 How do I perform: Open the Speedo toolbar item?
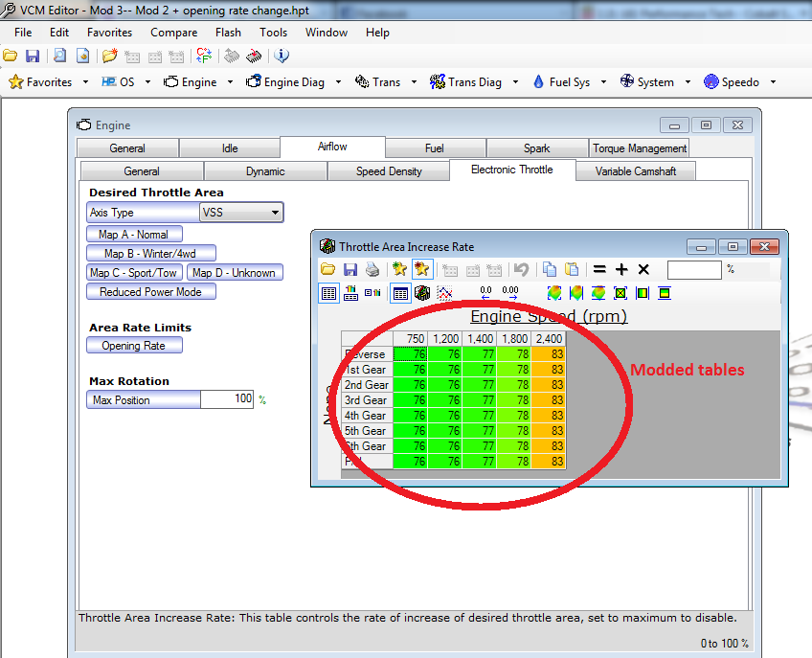click(733, 81)
